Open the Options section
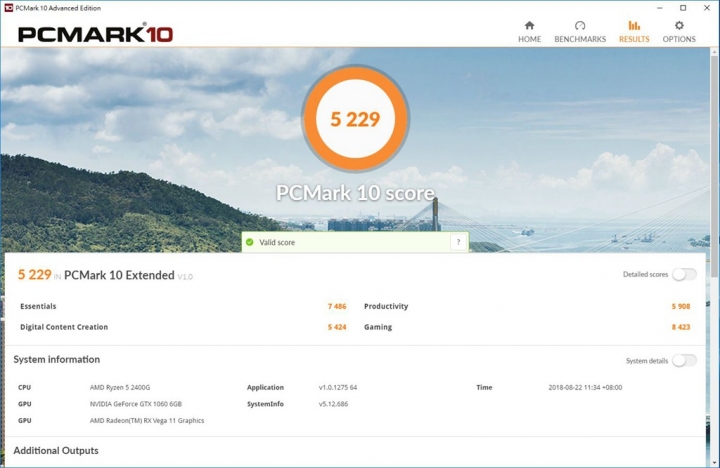The image size is (720, 468). pyautogui.click(x=679, y=32)
